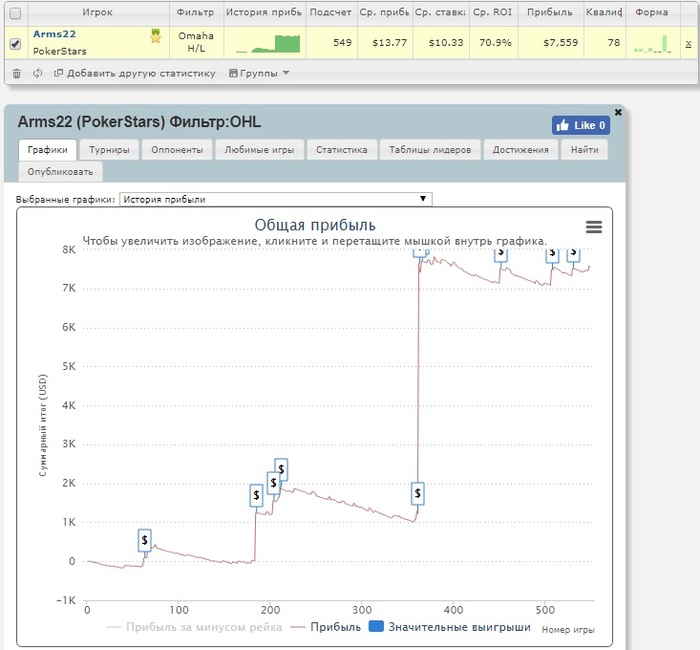Click the $ marker near game 60

click(x=144, y=540)
